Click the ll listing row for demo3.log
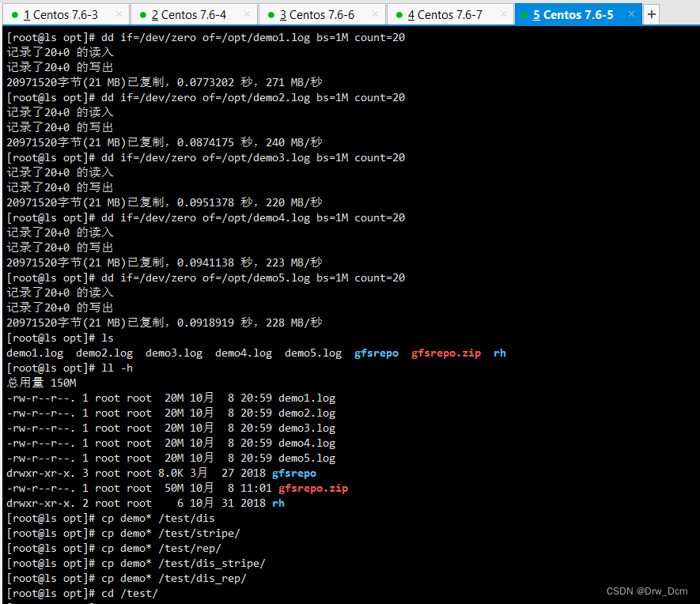This screenshot has height=604, width=700. coord(171,428)
